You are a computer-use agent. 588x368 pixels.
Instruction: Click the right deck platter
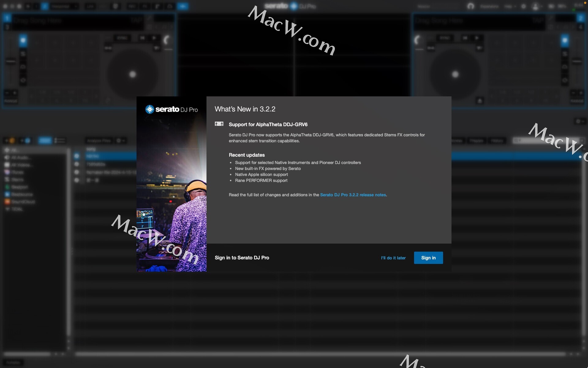click(455, 74)
